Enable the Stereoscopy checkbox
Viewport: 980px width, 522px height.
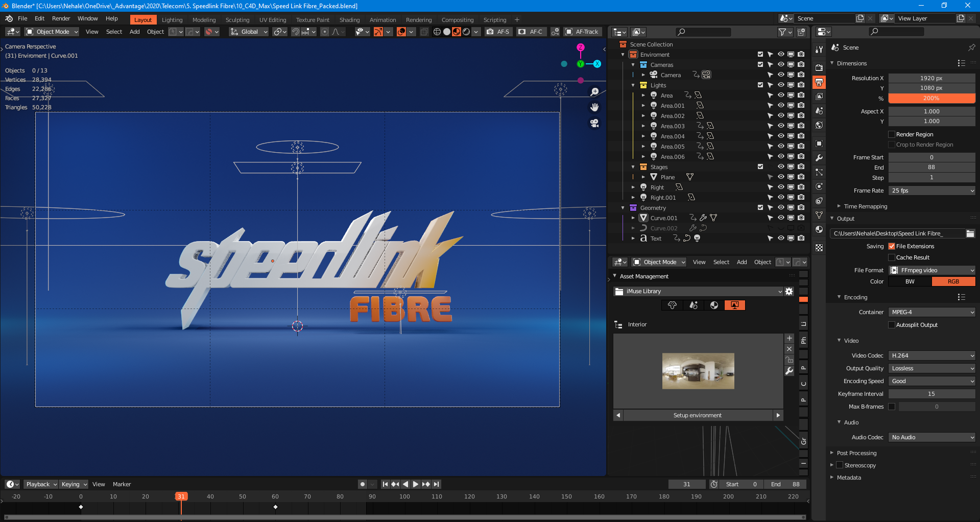(840, 465)
